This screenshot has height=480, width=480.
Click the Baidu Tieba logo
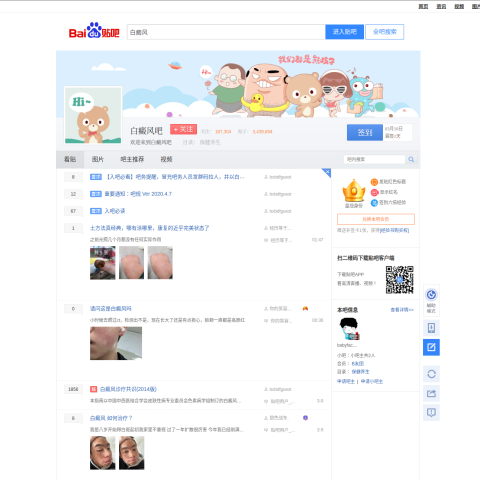pos(94,31)
